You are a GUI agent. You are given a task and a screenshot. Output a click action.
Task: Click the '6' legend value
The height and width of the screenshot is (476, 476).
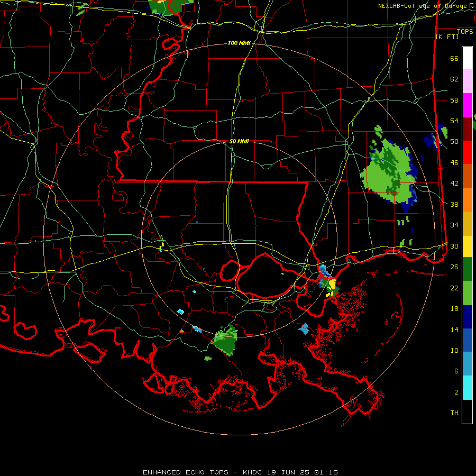pos(456,371)
